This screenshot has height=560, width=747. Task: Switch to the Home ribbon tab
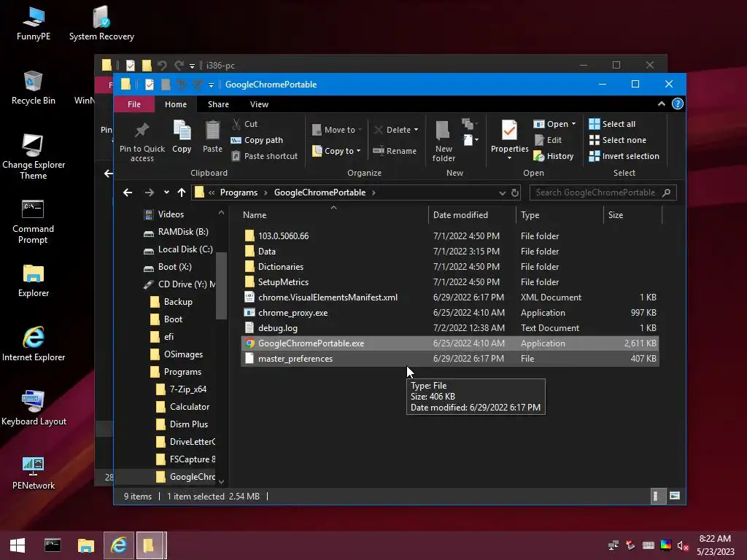[176, 104]
